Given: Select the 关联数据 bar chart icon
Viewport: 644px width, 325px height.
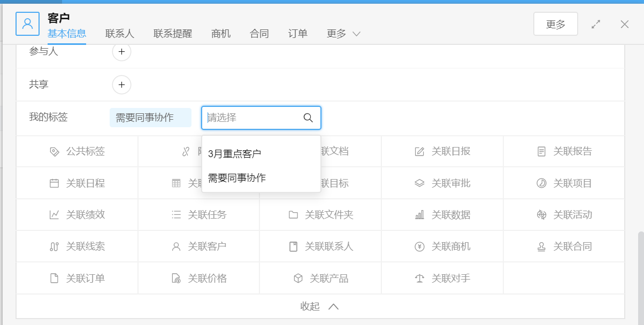Looking at the screenshot, I should (419, 215).
